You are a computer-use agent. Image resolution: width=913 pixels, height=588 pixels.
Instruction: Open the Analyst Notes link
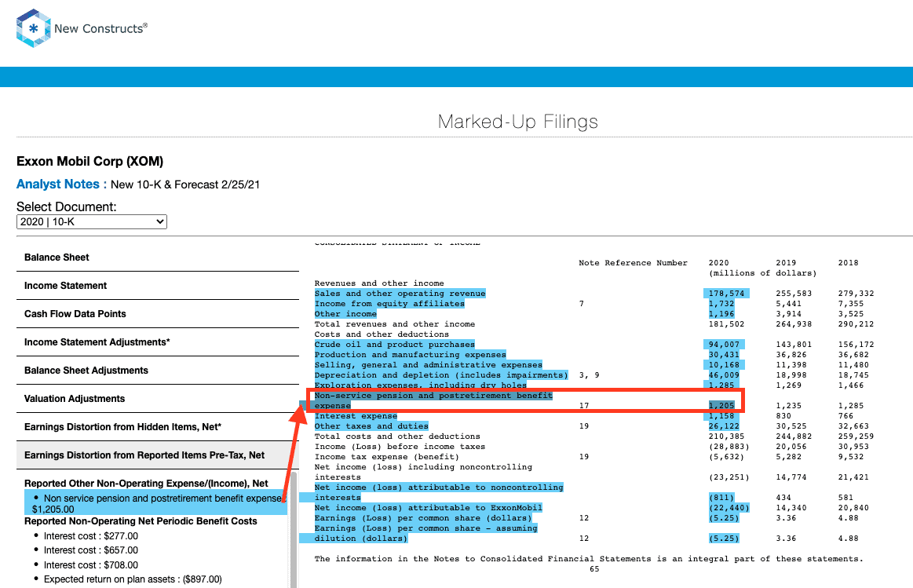pyautogui.click(x=57, y=184)
